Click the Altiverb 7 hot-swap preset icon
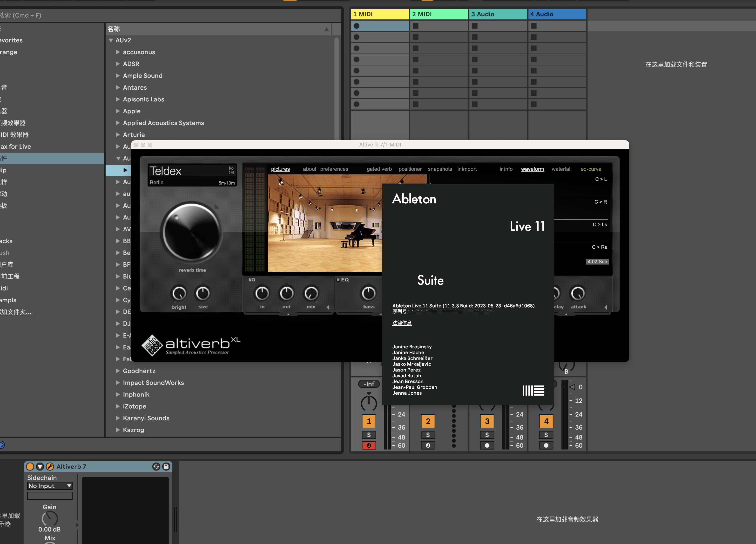The height and width of the screenshot is (544, 756). click(156, 466)
